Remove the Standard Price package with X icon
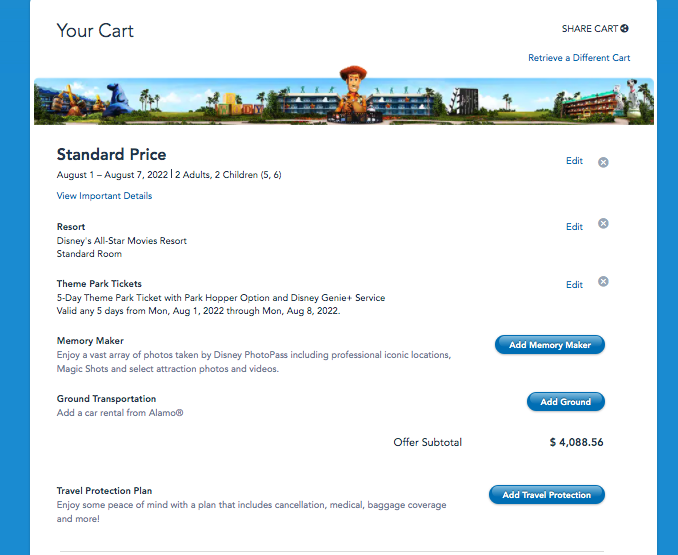Viewport: 678px width, 555px height. coord(603,162)
